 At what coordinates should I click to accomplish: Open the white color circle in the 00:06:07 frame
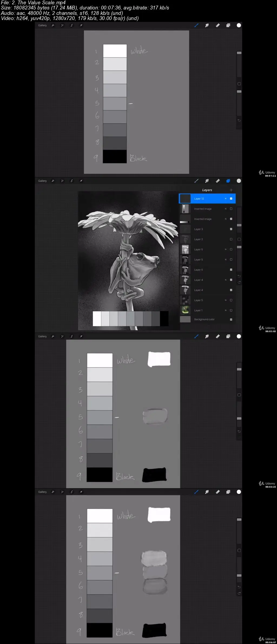tap(239, 492)
